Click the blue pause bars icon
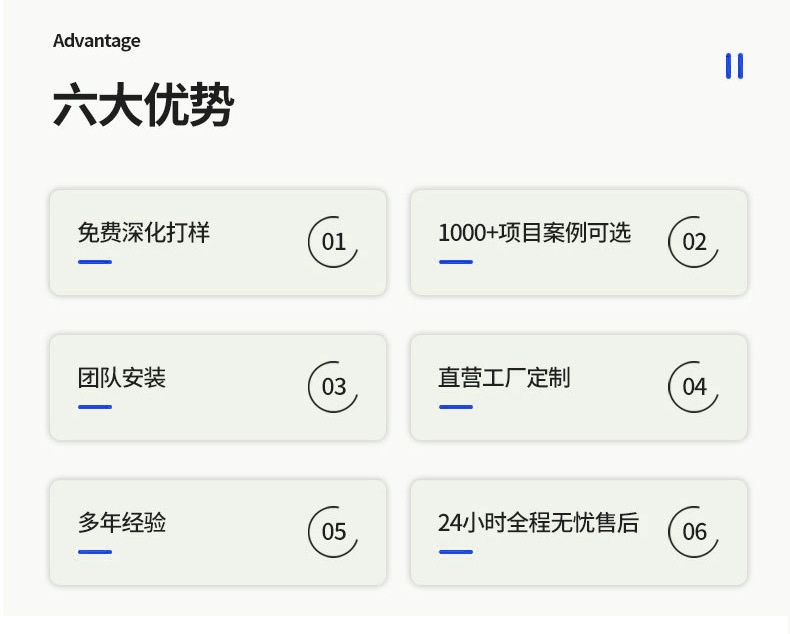This screenshot has width=790, height=634. coord(734,66)
